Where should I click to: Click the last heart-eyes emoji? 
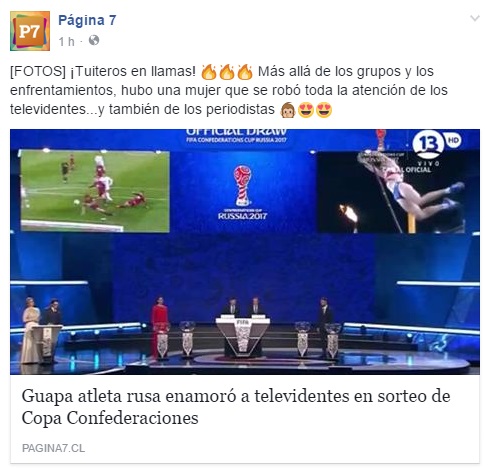324,110
